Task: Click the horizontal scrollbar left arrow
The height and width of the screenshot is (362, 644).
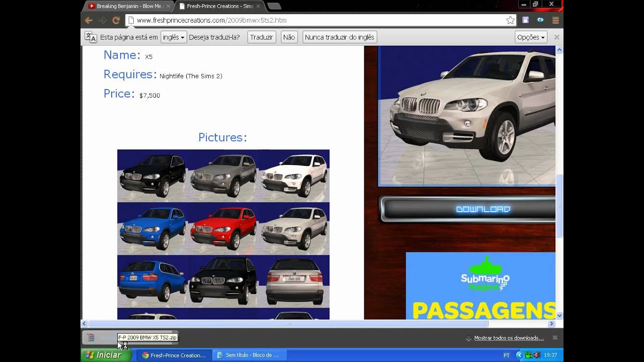Action: point(85,324)
